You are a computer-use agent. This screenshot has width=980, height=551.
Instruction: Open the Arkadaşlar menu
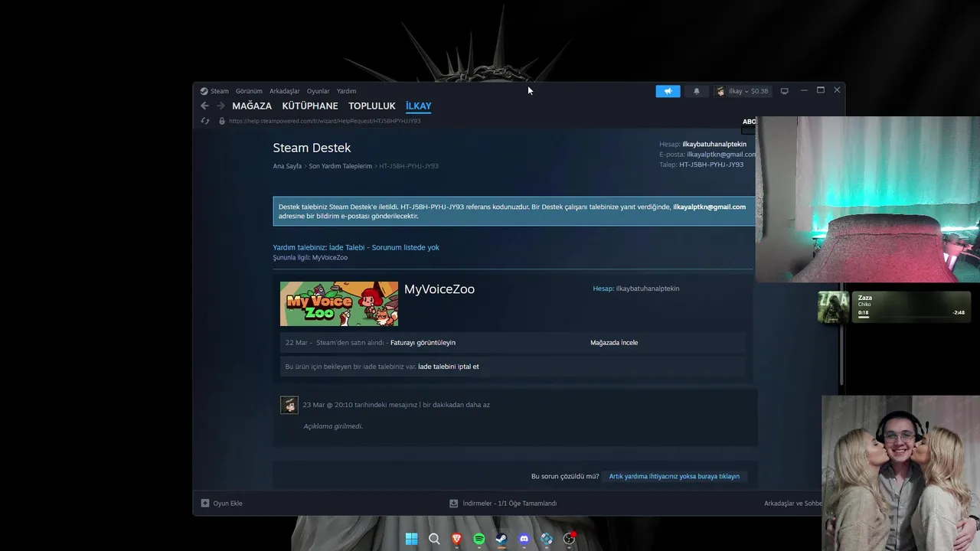point(285,91)
